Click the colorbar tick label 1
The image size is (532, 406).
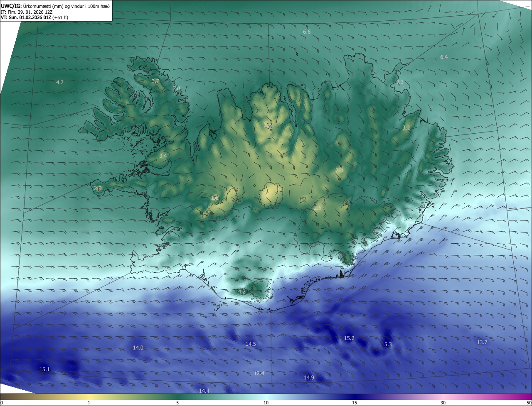point(89,403)
